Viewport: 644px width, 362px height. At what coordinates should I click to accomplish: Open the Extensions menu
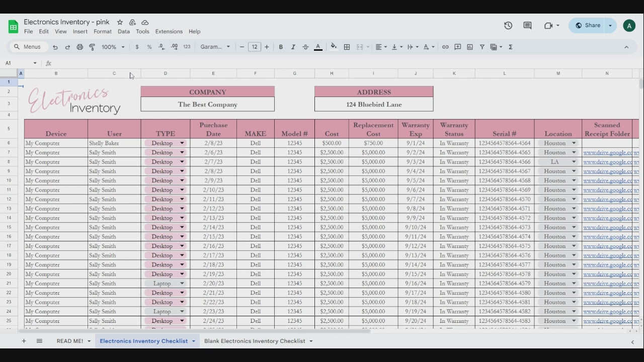(x=169, y=31)
